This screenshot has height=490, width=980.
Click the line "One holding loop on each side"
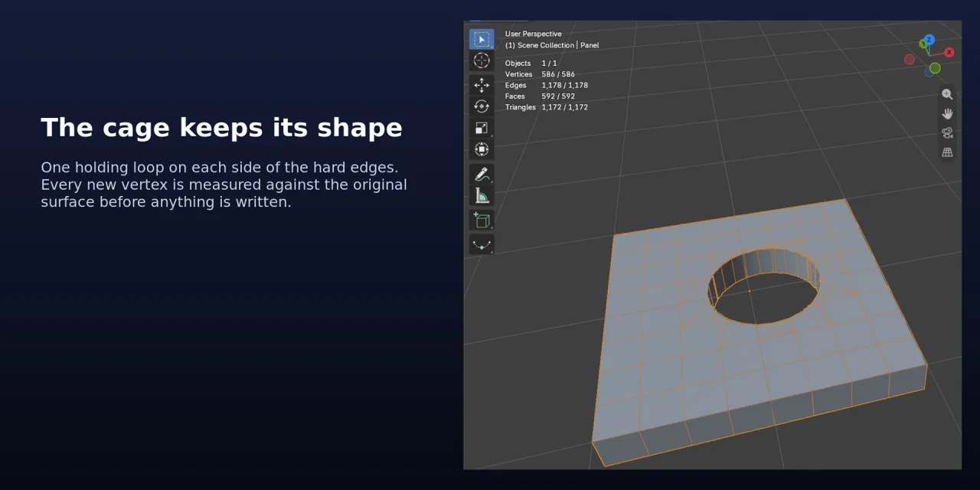220,167
